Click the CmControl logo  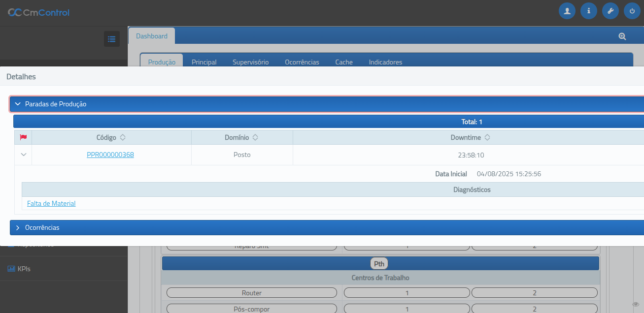pos(38,12)
